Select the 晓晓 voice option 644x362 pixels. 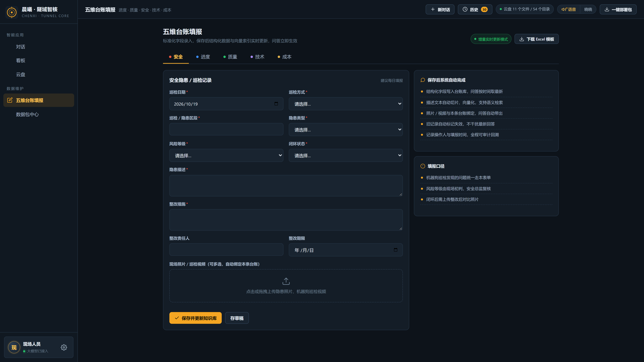(x=588, y=10)
